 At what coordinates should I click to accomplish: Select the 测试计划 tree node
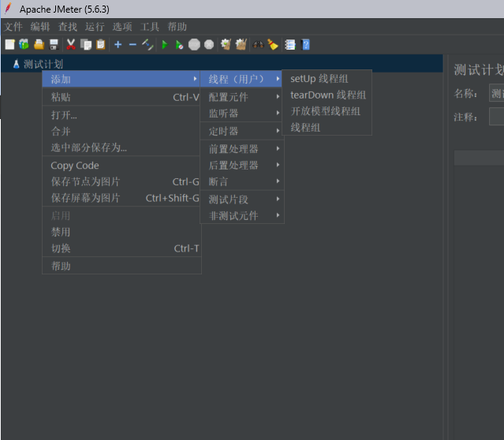(43, 65)
